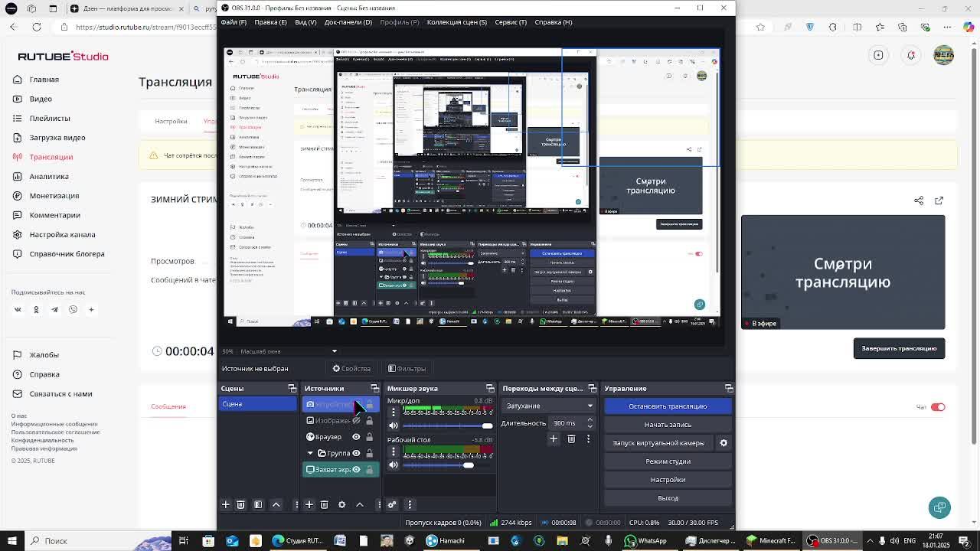Open virtual camera settings gear

724,442
